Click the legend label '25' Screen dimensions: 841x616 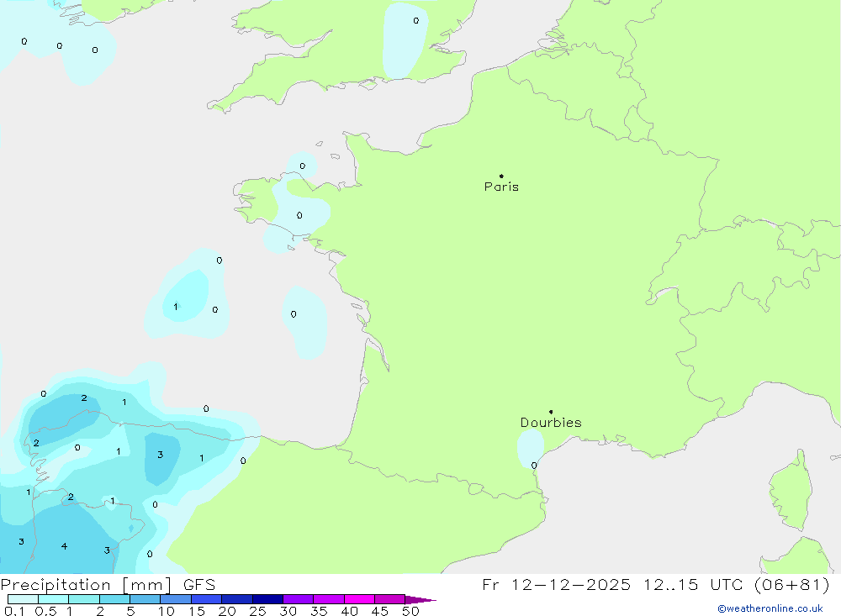pos(257,611)
